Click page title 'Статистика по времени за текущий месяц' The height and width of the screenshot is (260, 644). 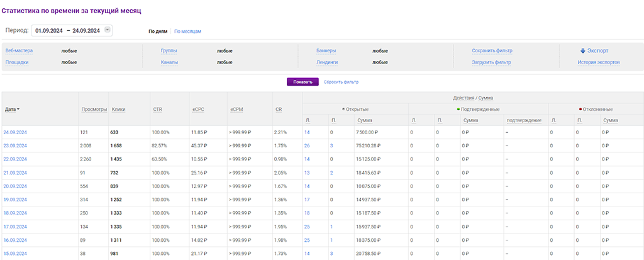[x=72, y=11]
